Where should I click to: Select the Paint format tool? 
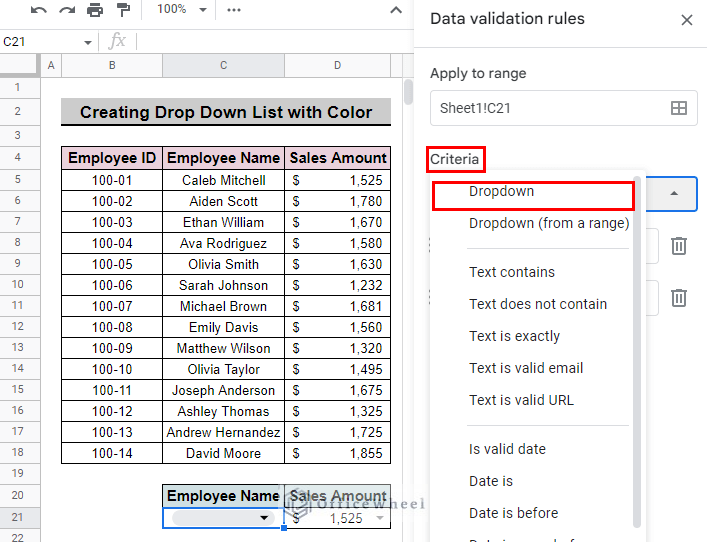click(123, 9)
